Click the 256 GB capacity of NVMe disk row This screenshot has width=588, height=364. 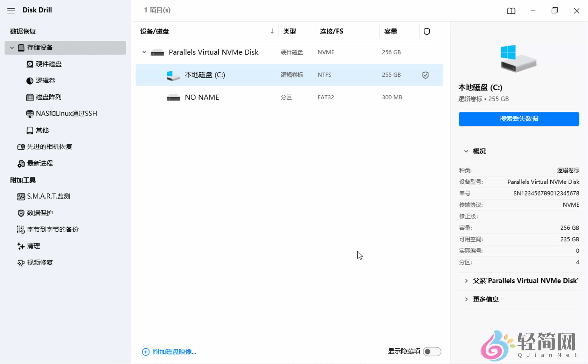tap(391, 52)
